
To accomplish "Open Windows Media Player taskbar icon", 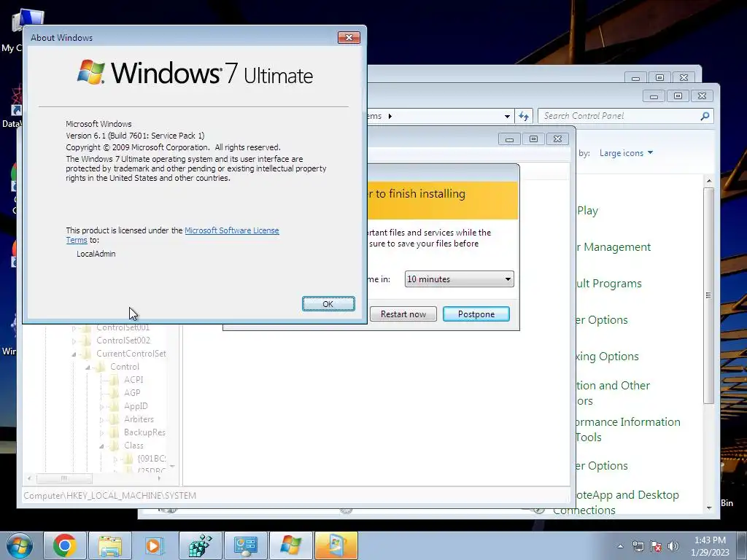I will tap(154, 545).
